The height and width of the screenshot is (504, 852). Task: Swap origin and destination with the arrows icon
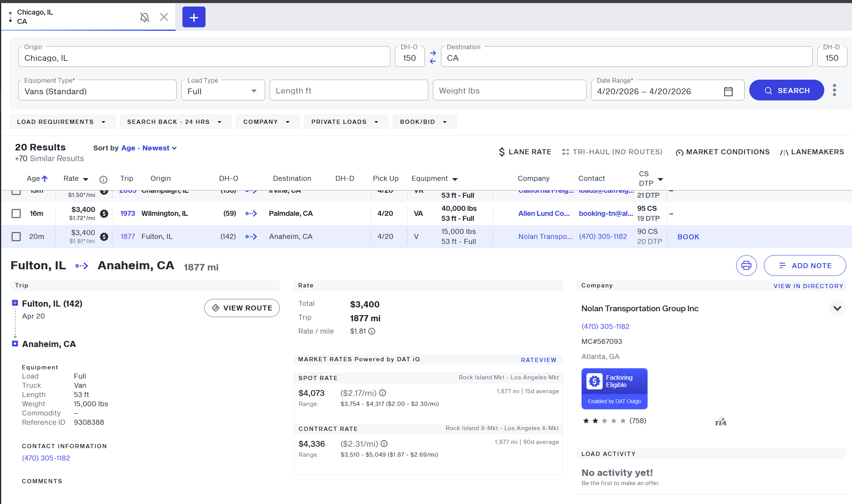pos(433,56)
